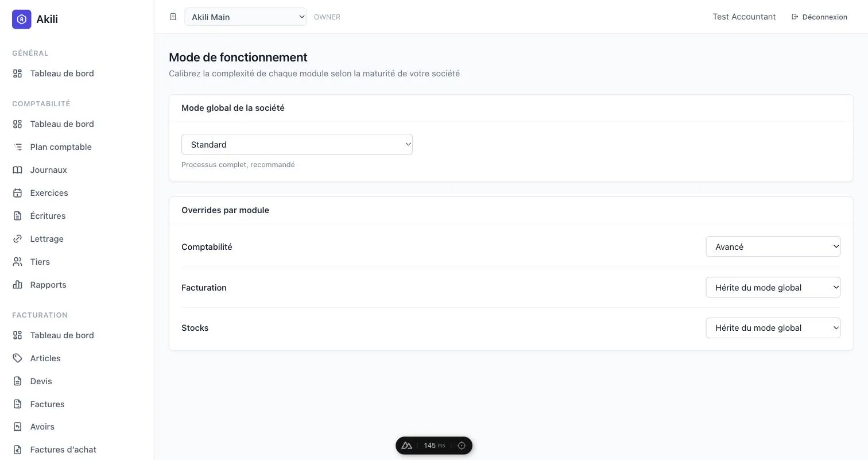Click the Akili logo icon

[22, 19]
